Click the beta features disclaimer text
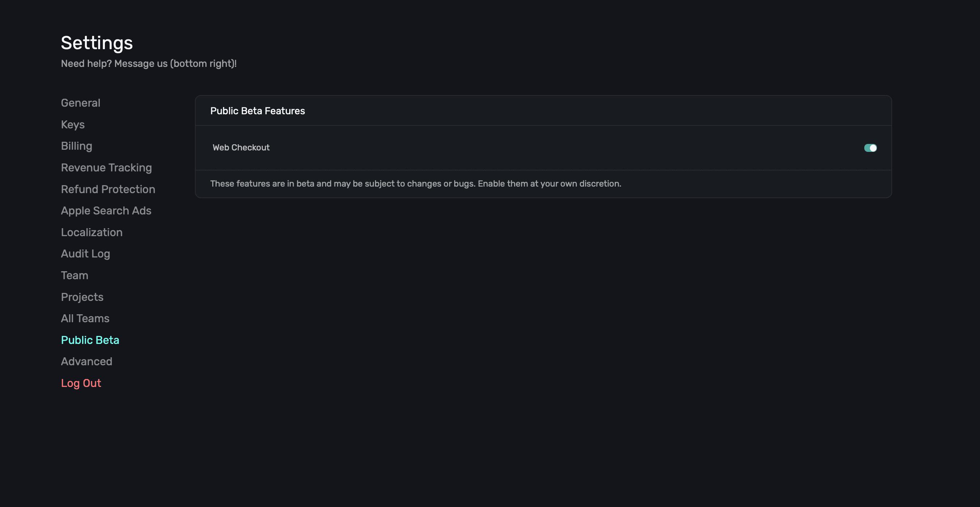The width and height of the screenshot is (980, 507). [416, 184]
